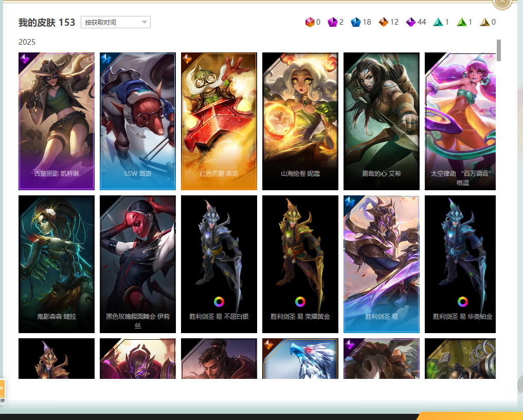Open the 红色男爵 库奇 skin card
The image size is (523, 420).
coord(219,121)
